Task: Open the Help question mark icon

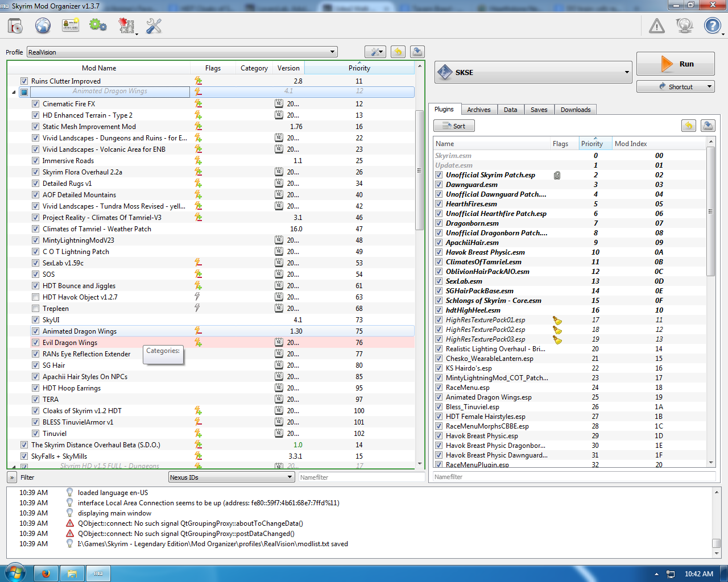Action: [712, 26]
